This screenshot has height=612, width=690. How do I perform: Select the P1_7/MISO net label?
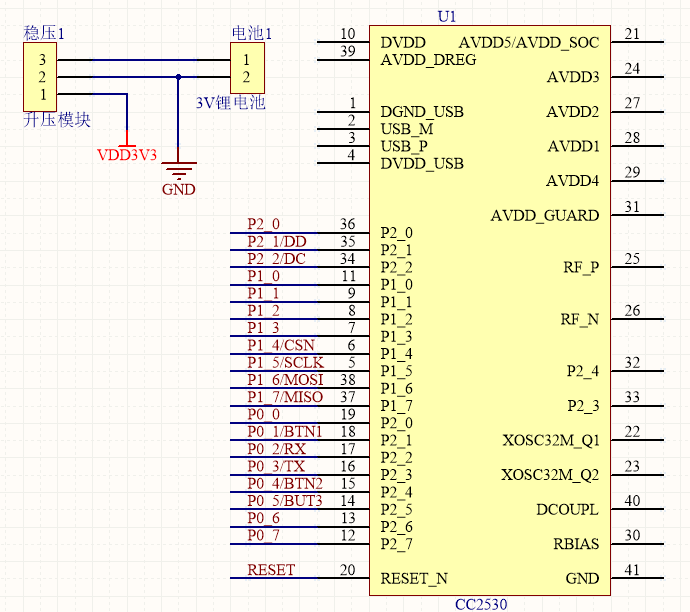[x=285, y=397]
